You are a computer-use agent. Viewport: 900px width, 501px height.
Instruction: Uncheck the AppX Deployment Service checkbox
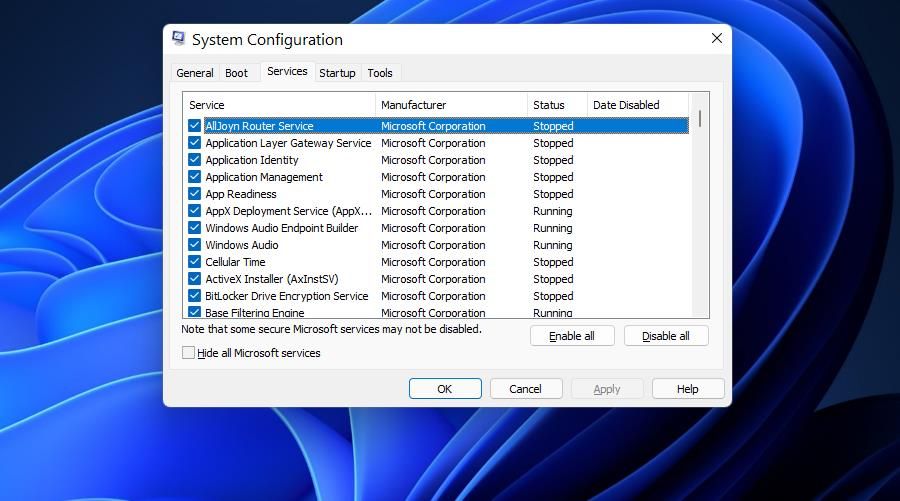194,211
